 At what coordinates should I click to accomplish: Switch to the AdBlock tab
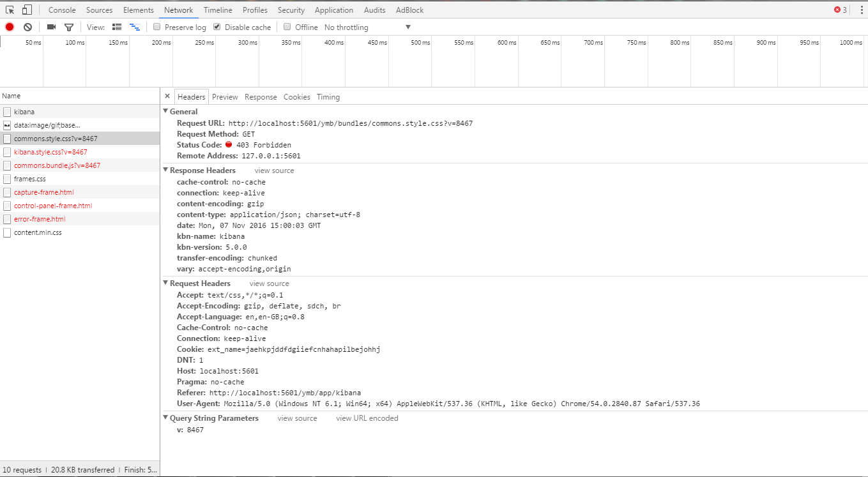(x=409, y=10)
